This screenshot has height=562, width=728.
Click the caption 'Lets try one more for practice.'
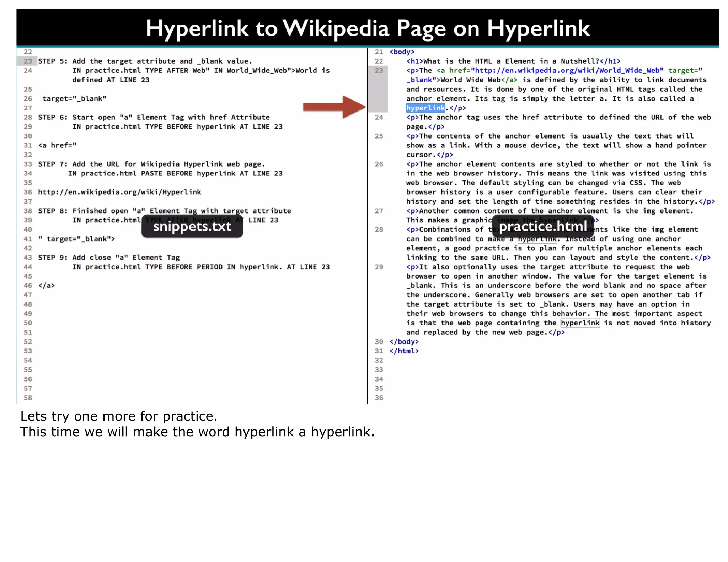(119, 416)
